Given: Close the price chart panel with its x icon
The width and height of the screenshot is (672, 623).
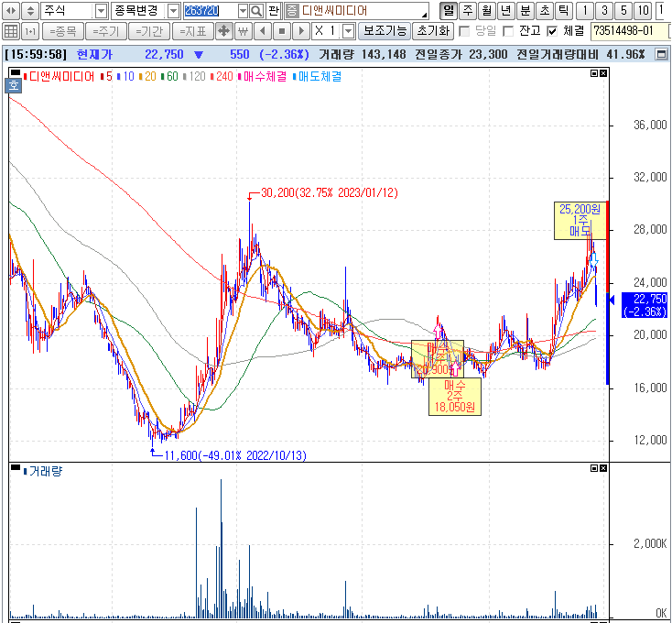Looking at the screenshot, I should coord(603,73).
